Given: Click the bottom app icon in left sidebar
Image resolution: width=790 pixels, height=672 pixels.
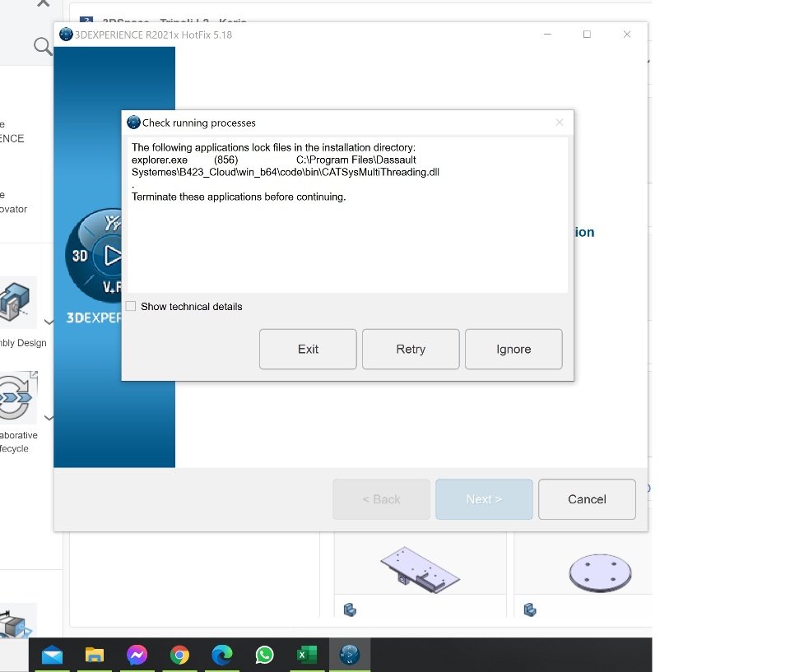Looking at the screenshot, I should tap(16, 621).
